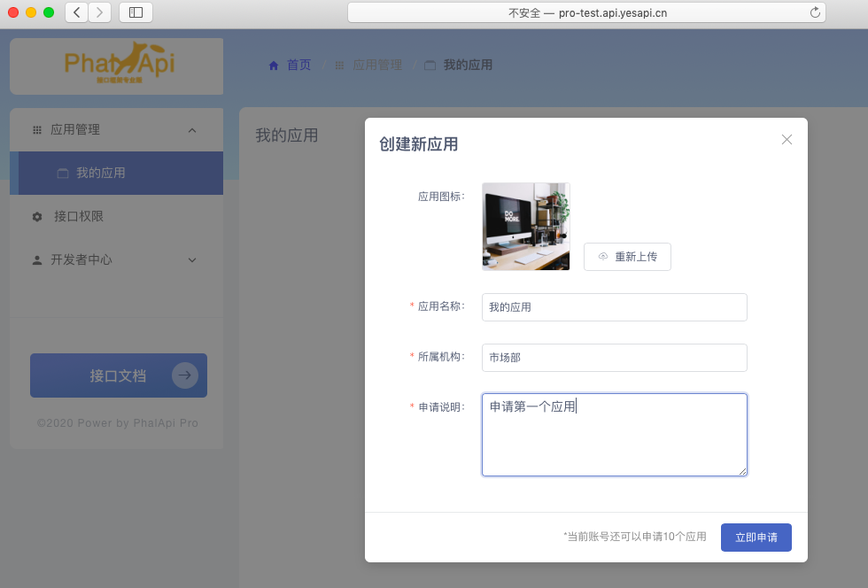
Task: Click the grid icon beside 应用管理
Action: coord(37,130)
